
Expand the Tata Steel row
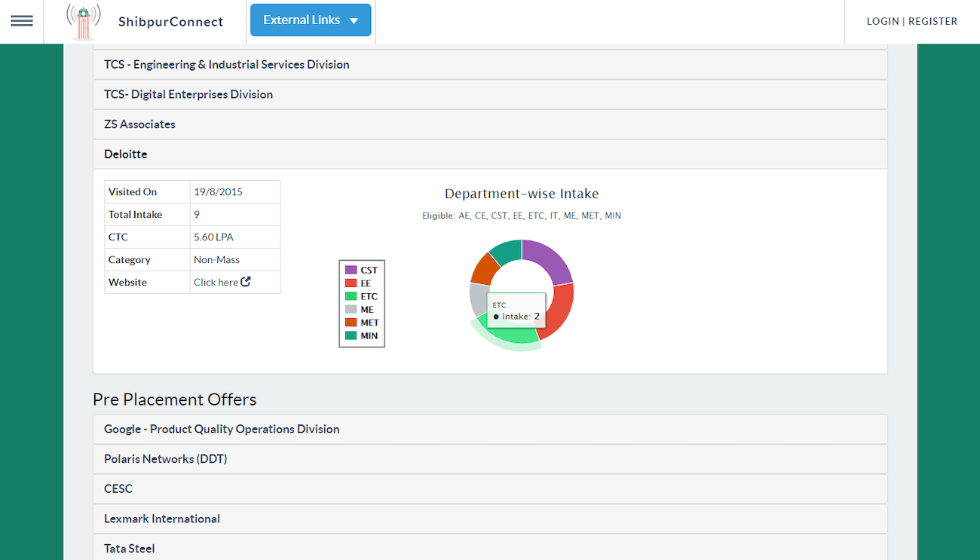(x=130, y=549)
